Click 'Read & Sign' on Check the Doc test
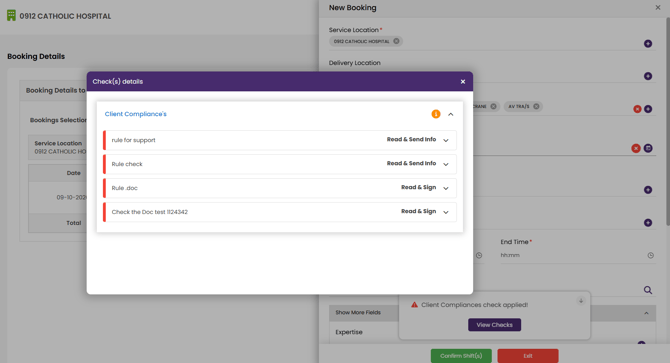Image resolution: width=670 pixels, height=363 pixels. (x=418, y=211)
